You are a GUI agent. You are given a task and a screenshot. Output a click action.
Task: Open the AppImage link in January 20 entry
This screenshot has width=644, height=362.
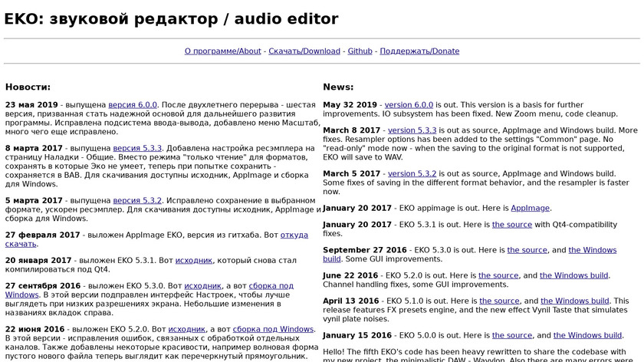click(530, 209)
